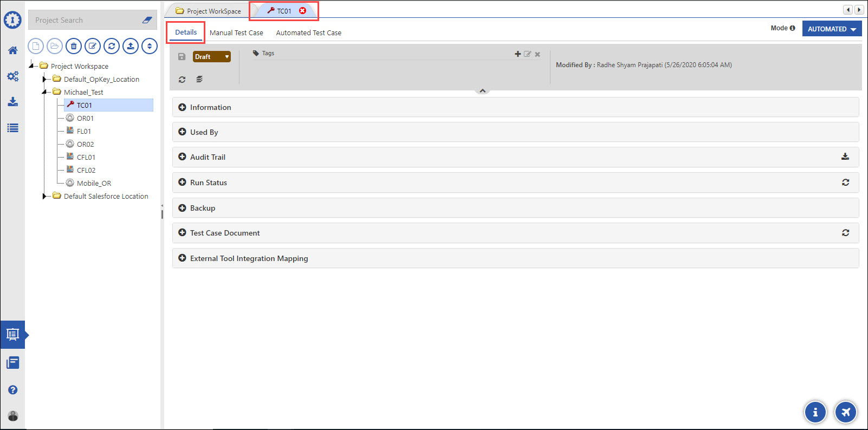The width and height of the screenshot is (868, 430).
Task: Collapse the Michael_Test folder arrow
Action: [44, 92]
